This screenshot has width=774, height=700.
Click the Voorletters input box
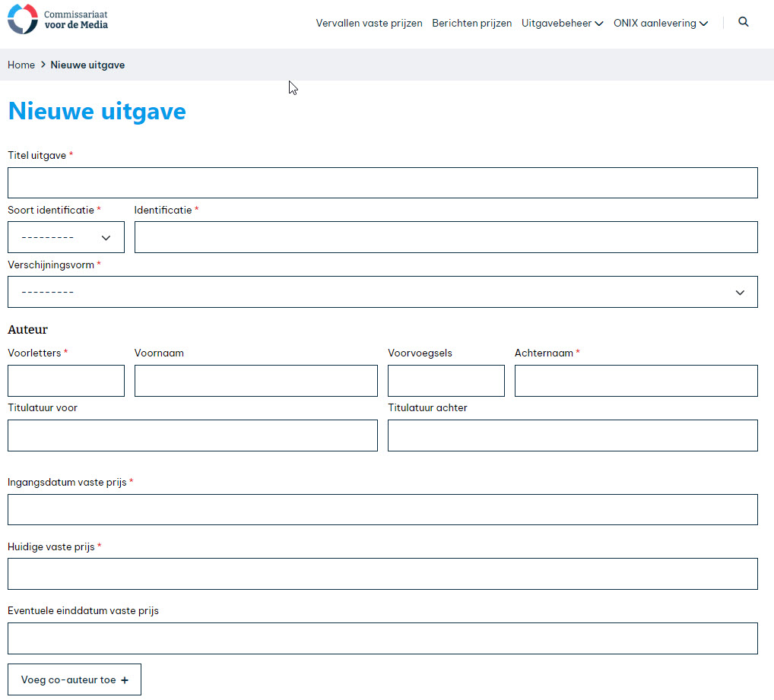tap(66, 381)
